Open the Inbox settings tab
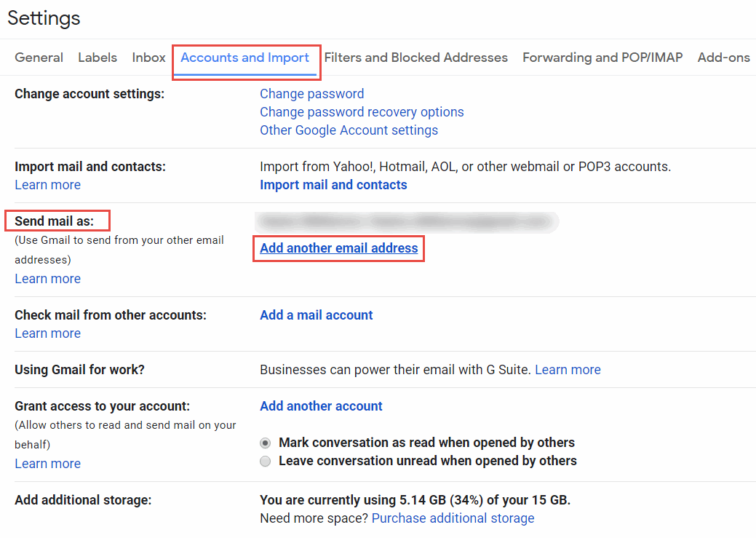 click(148, 58)
